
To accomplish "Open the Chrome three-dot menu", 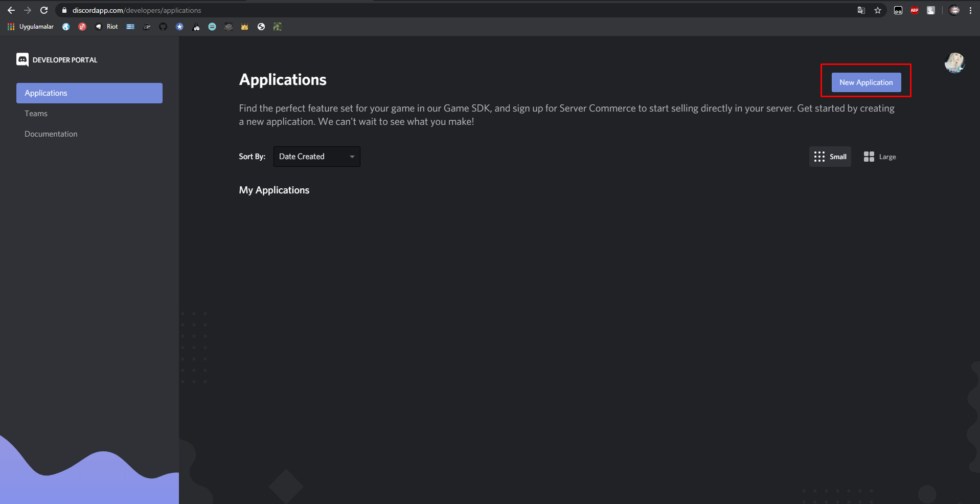I will tap(970, 10).
